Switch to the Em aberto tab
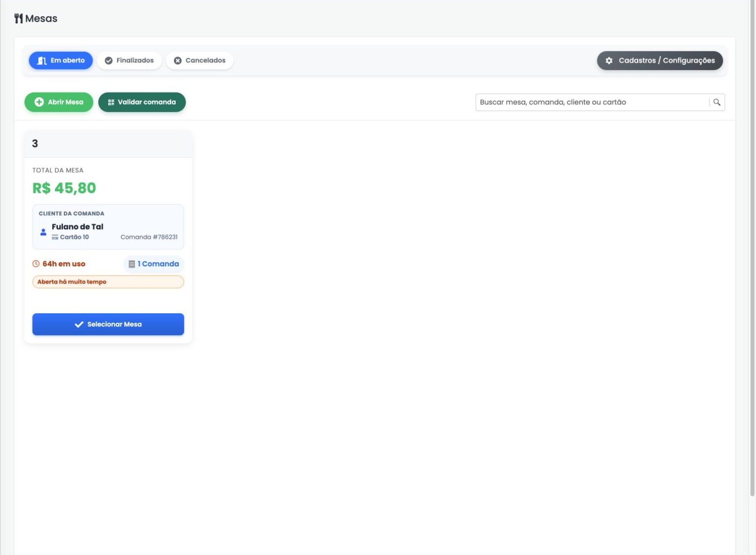The width and height of the screenshot is (756, 555). (61, 60)
